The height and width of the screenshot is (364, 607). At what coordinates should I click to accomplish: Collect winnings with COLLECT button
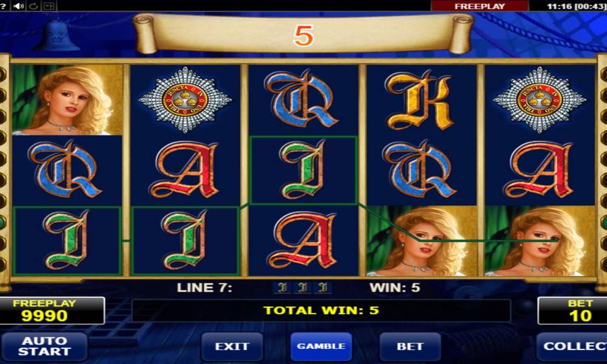tap(572, 346)
